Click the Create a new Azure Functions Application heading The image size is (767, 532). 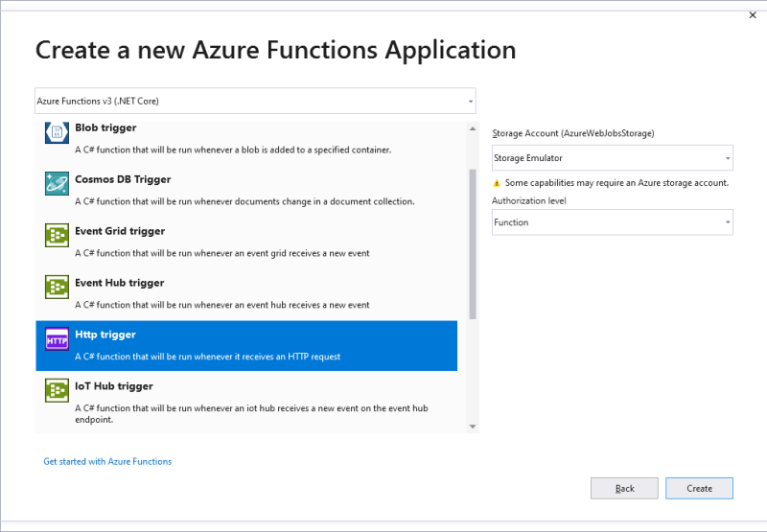point(276,51)
